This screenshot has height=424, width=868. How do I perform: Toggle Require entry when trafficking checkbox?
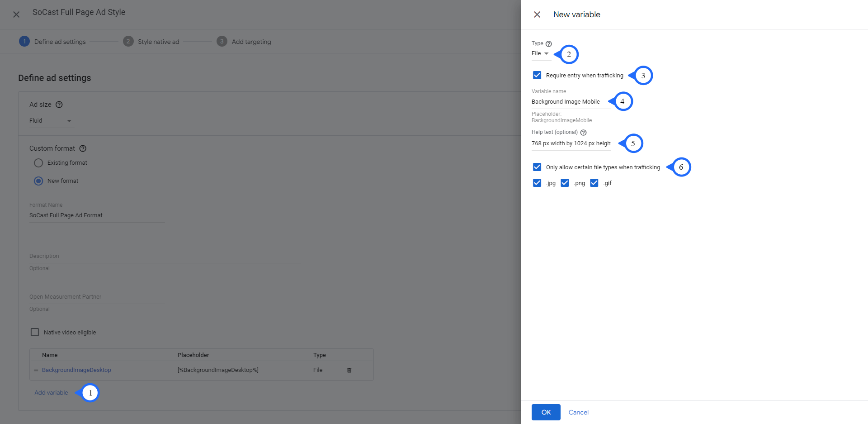coord(537,75)
